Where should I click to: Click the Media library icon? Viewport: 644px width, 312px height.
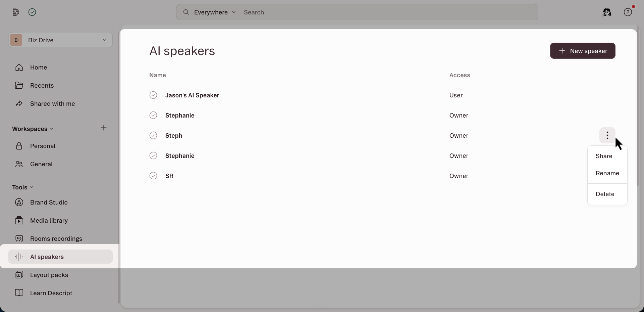[19, 220]
